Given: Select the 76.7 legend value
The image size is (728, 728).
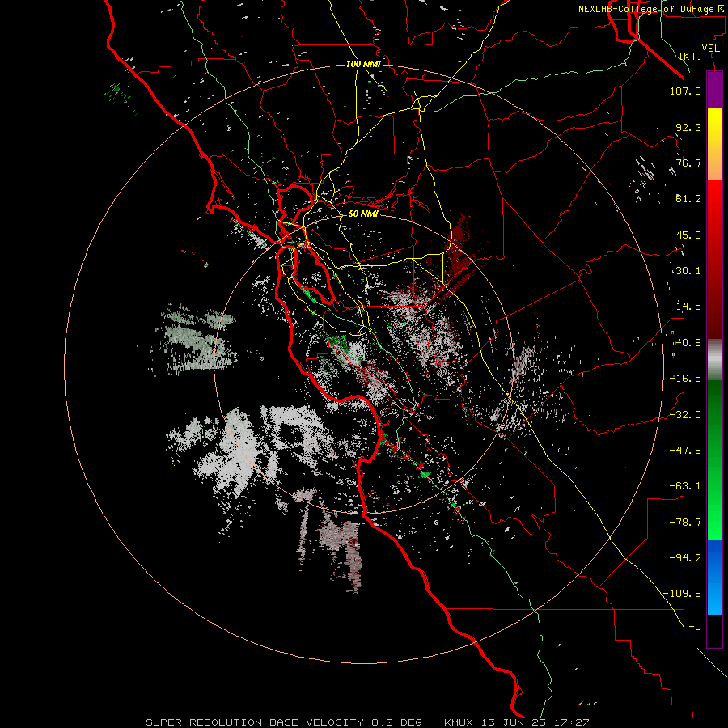Looking at the screenshot, I should point(688,163).
